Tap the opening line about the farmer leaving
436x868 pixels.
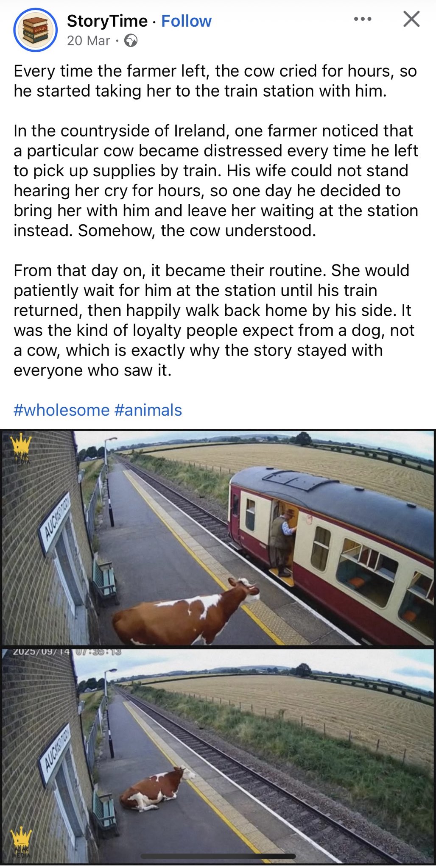215,81
